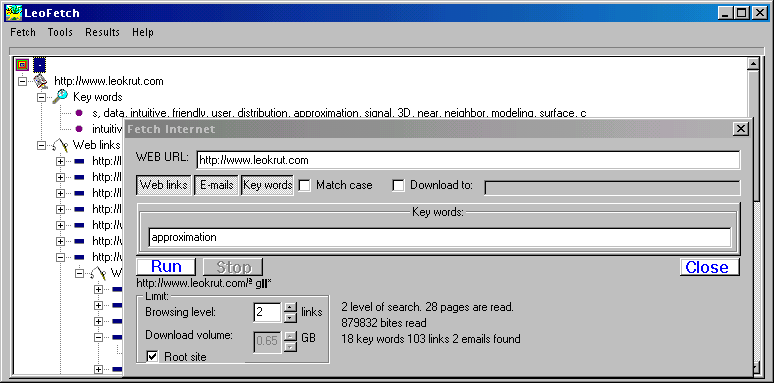Viewport: 774px width, 383px height.
Task: Click the tree scrollbar up arrow
Action: click(753, 64)
